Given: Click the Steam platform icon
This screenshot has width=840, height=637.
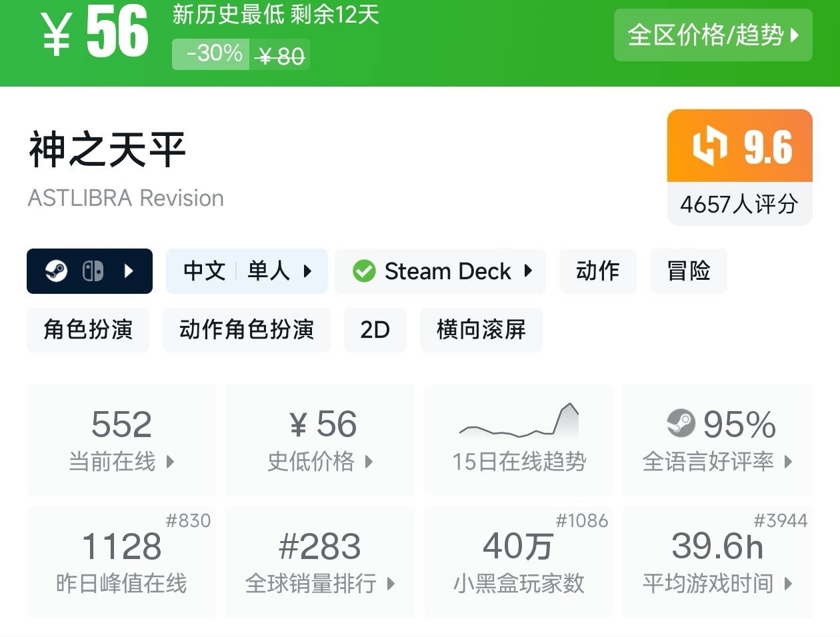Looking at the screenshot, I should point(57,271).
